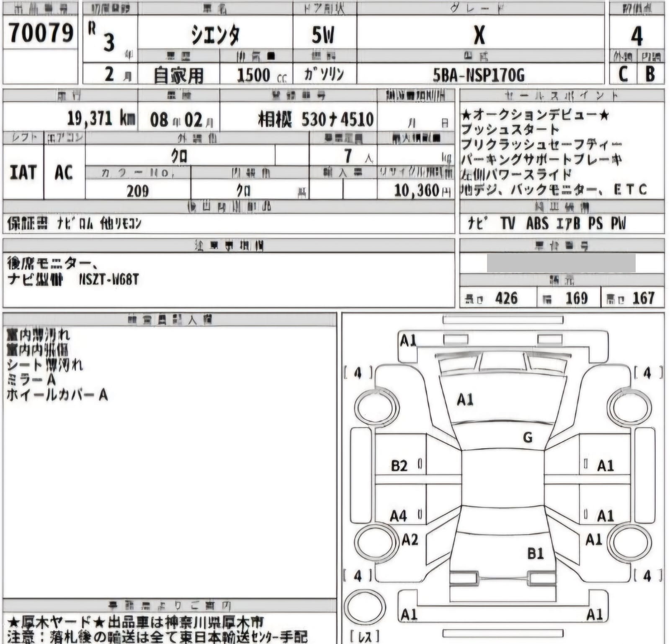670x644 pixels.
Task: Click the registration year R 3
Action: pos(102,37)
